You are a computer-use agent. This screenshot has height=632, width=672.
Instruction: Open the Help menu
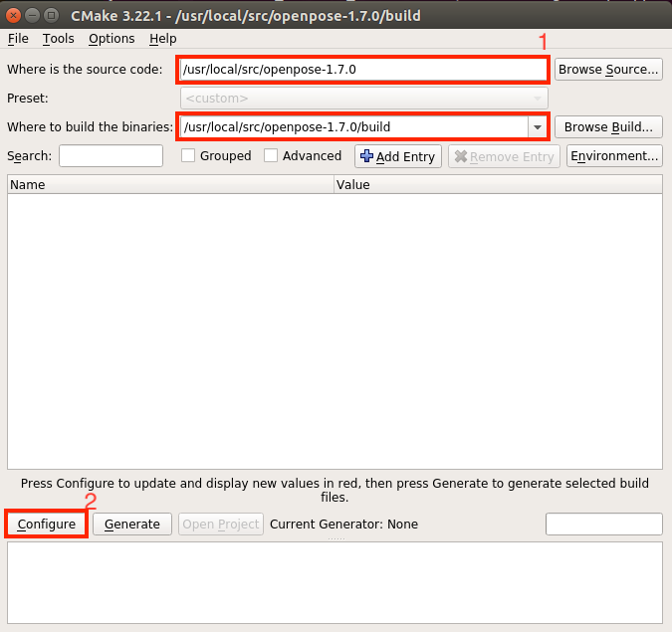(x=163, y=39)
